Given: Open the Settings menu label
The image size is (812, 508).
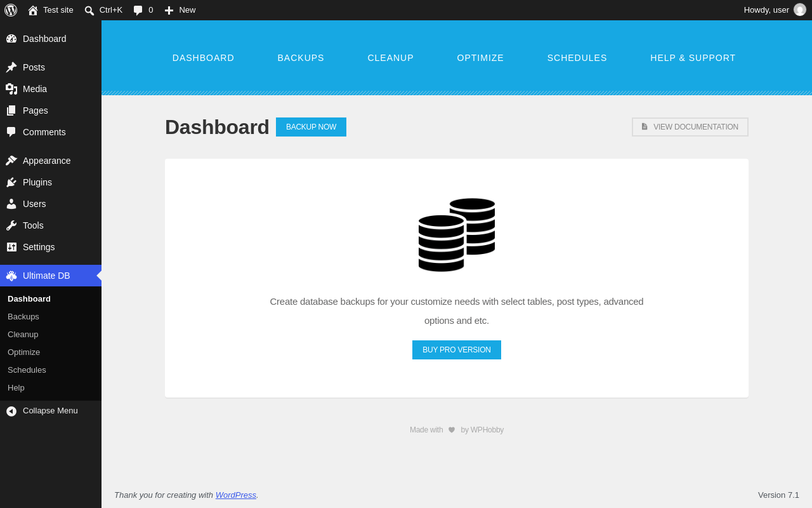Looking at the screenshot, I should point(39,247).
